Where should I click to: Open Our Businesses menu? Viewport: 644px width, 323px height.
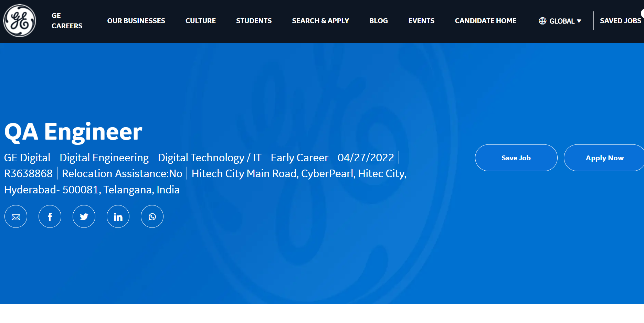point(136,21)
